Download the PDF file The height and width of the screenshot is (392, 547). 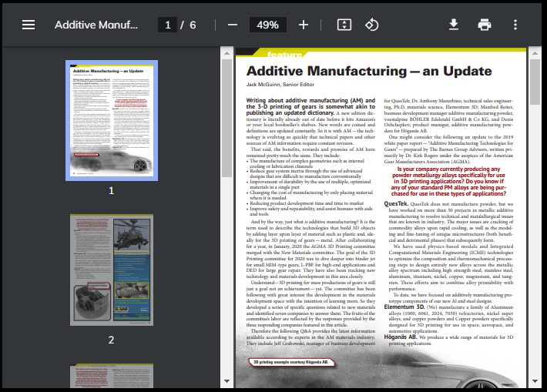pos(454,25)
